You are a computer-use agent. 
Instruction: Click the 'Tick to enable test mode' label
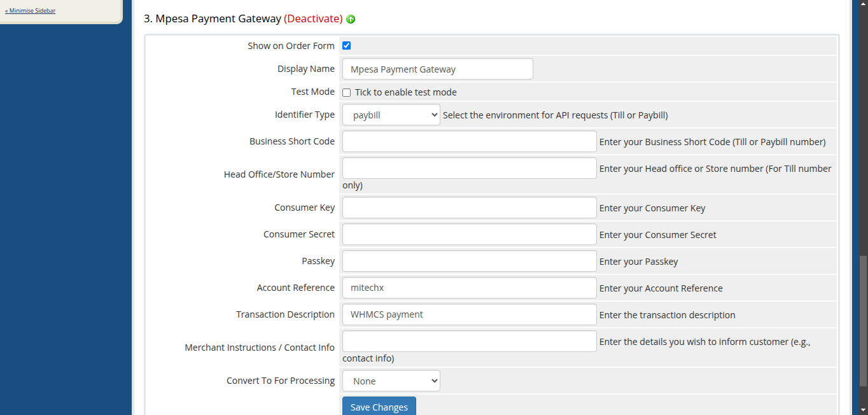[x=406, y=92]
